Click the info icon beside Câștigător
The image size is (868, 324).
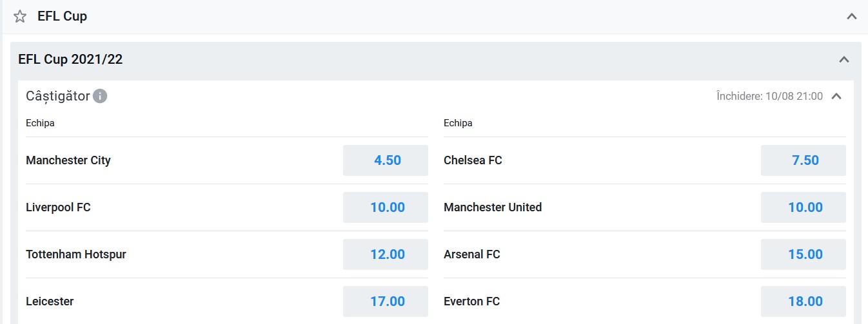pos(100,96)
